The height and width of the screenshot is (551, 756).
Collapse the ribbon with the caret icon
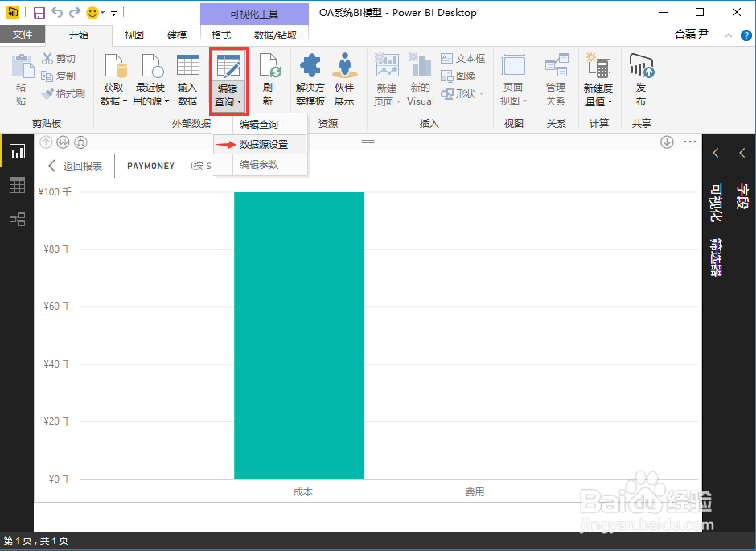click(x=729, y=35)
